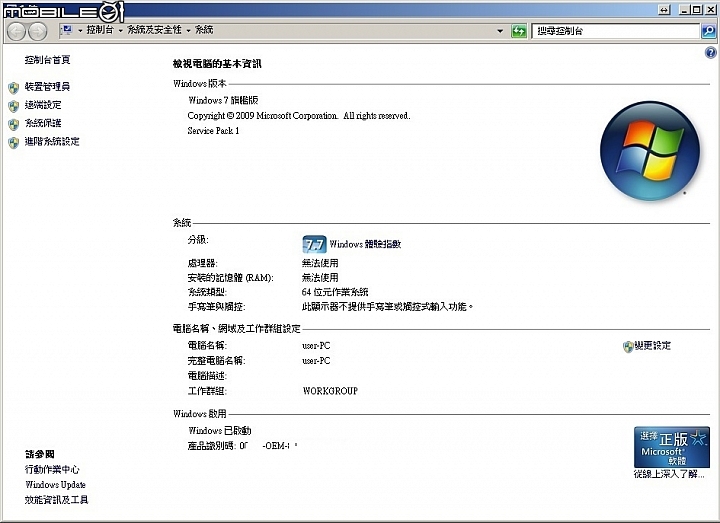The width and height of the screenshot is (720, 523).
Task: Open Help with the question mark icon
Action: click(710, 53)
